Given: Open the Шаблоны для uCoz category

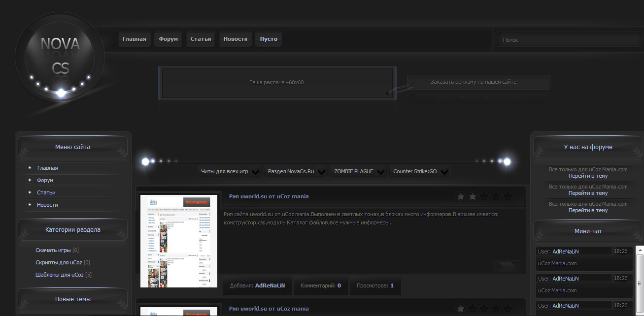Looking at the screenshot, I should point(59,275).
